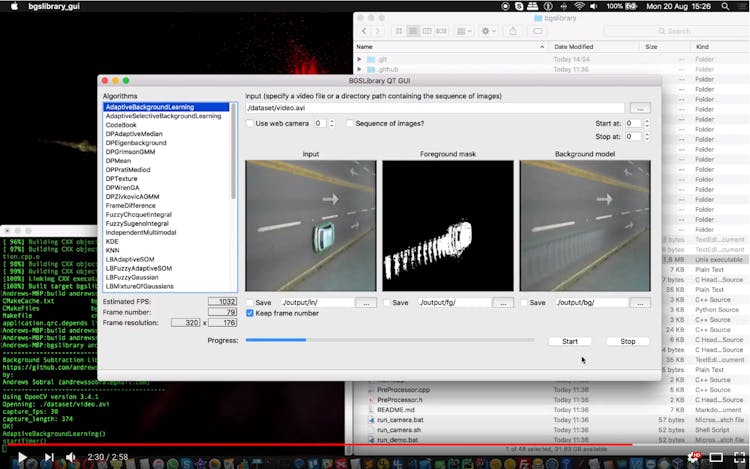Image resolution: width=750 pixels, height=469 pixels.
Task: Click the Wi-Fi icon in menu bar
Action: click(x=578, y=6)
